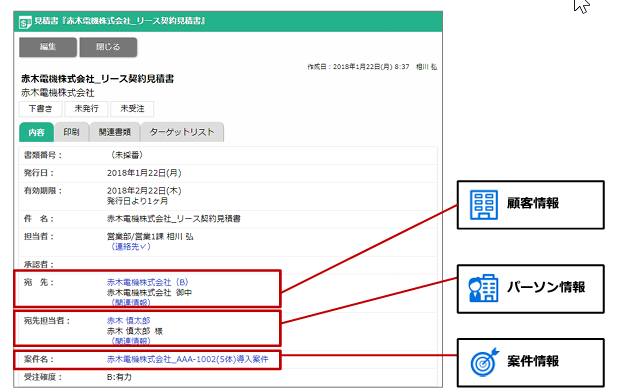Click the パーソン情報 label text
640x392 pixels.
546,287
